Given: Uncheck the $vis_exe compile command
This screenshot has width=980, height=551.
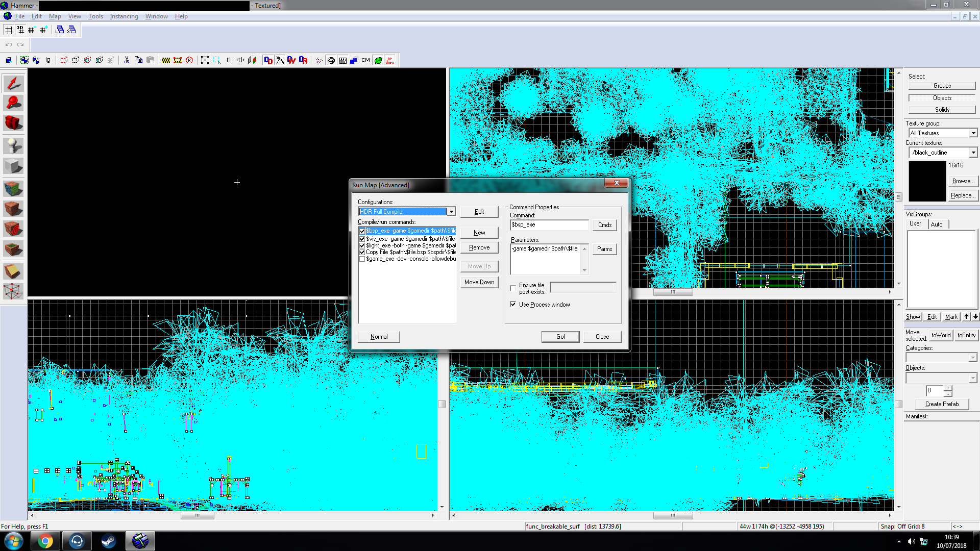Looking at the screenshot, I should (362, 239).
